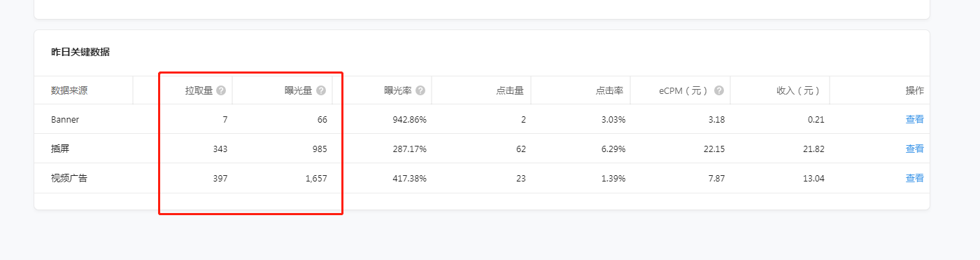The image size is (980, 260).
Task: Click the 插屏 row label
Action: tap(60, 149)
